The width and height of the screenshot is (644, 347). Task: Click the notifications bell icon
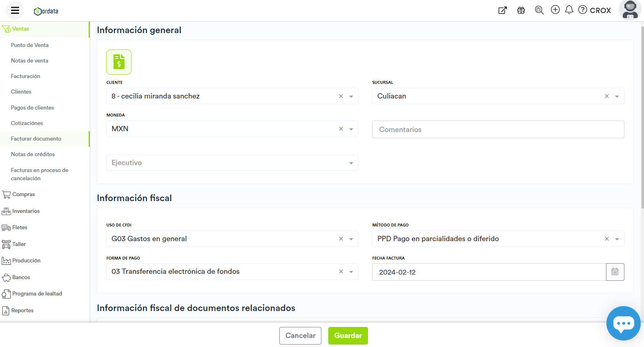pyautogui.click(x=569, y=10)
